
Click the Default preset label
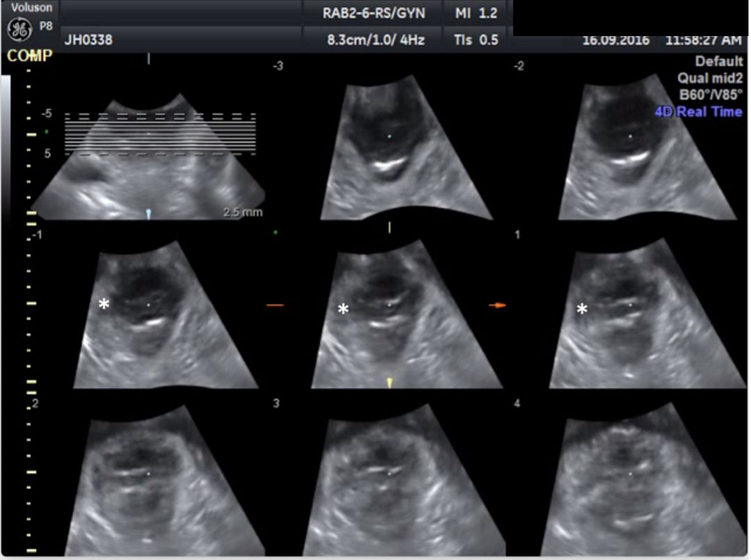tap(718, 61)
